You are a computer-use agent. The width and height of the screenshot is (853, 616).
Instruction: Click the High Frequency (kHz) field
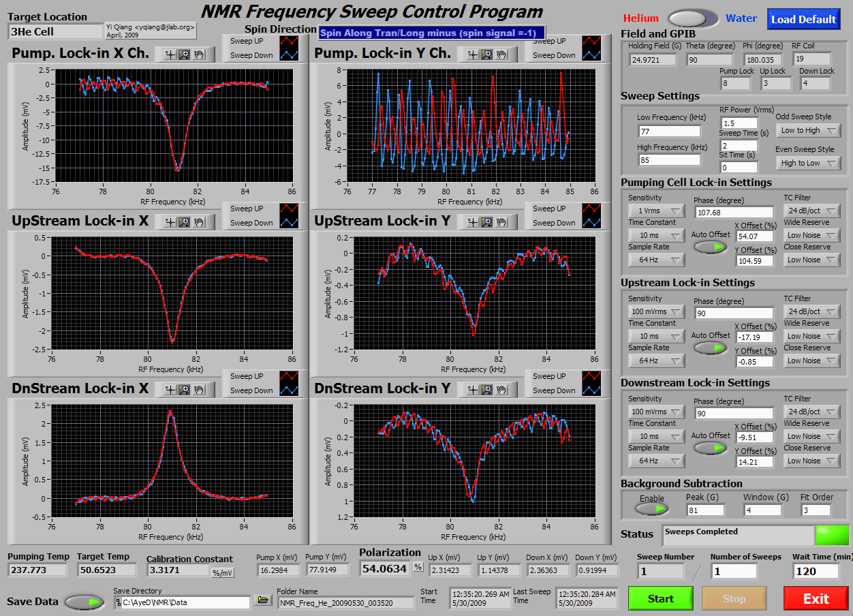coord(669,160)
